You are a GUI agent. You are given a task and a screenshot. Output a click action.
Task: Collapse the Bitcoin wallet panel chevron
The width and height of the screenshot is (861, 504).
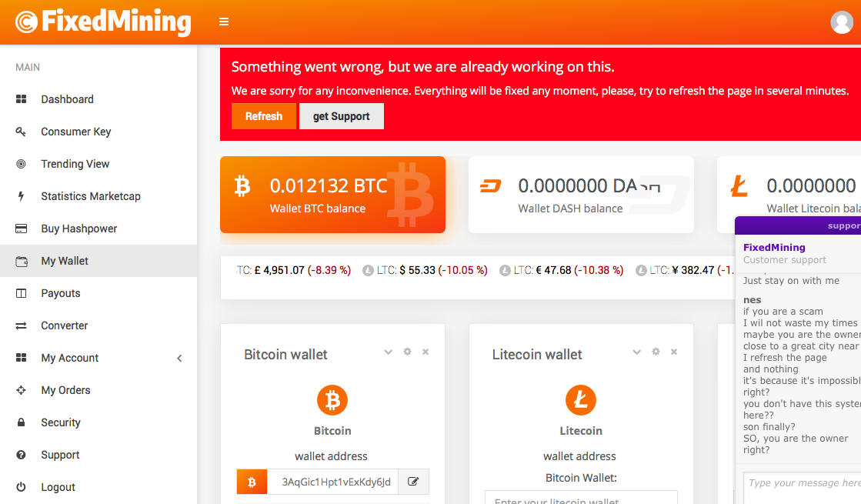click(389, 352)
